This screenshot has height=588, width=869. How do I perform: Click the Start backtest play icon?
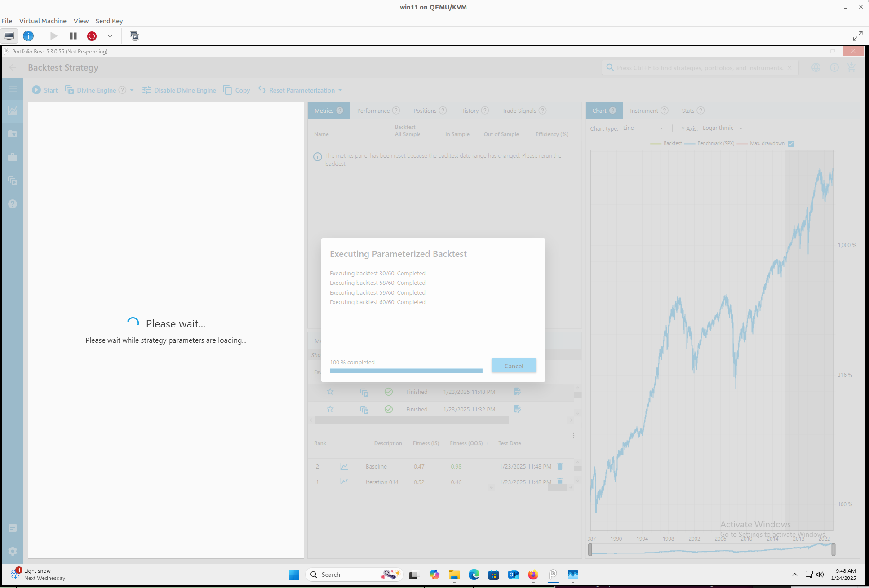pos(36,90)
